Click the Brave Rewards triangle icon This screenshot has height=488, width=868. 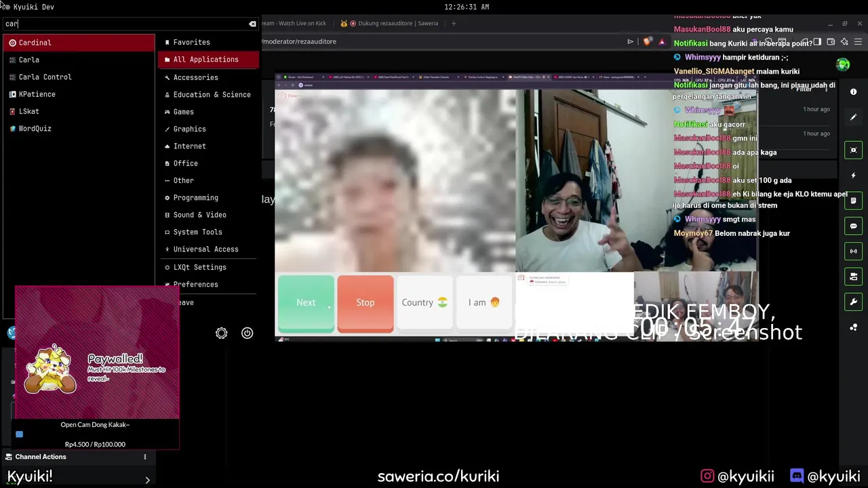[662, 41]
